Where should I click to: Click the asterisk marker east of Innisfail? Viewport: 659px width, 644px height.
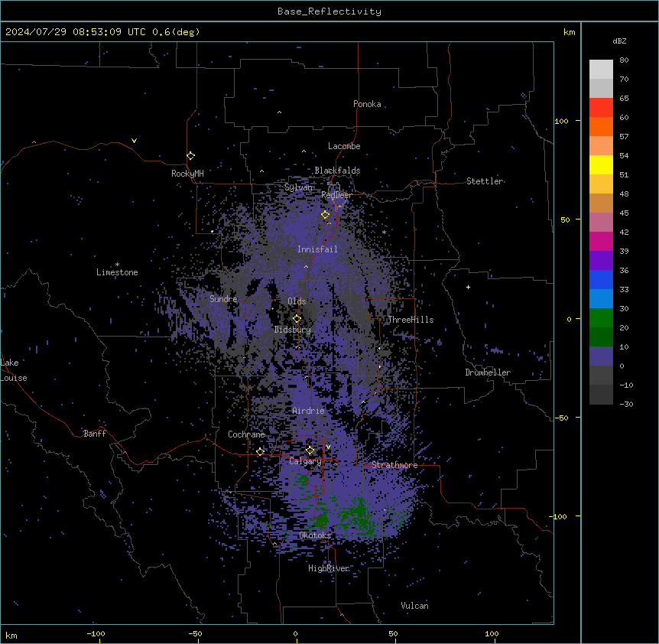pos(384,233)
